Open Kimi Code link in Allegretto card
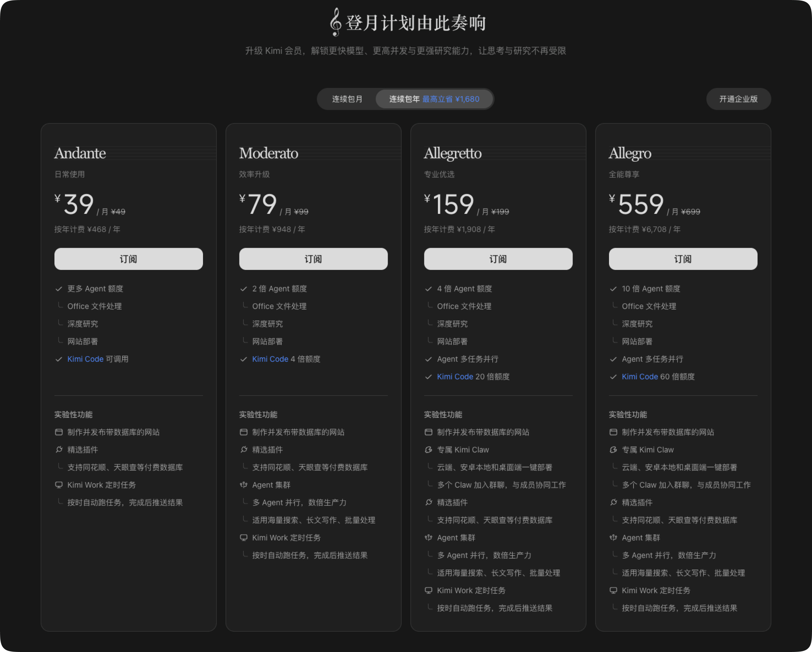The image size is (812, 652). click(x=455, y=377)
